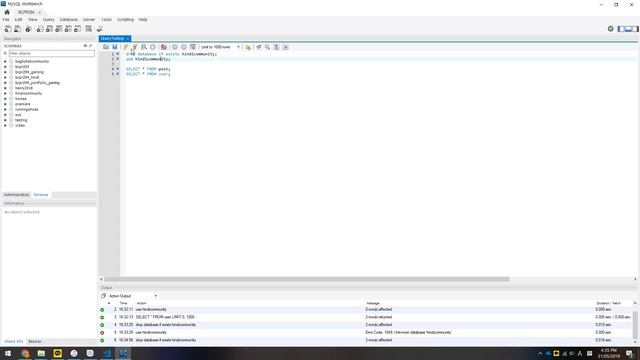Create a new SQL tab from main toolbar
The image size is (640, 360).
click(x=8, y=29)
